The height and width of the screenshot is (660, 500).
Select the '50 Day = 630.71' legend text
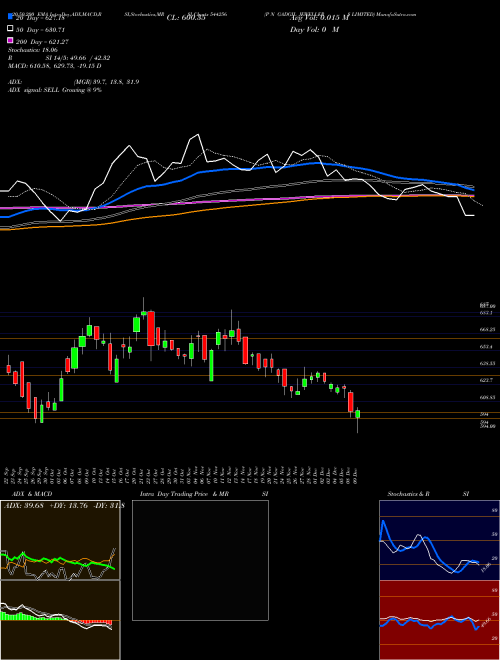(x=40, y=30)
